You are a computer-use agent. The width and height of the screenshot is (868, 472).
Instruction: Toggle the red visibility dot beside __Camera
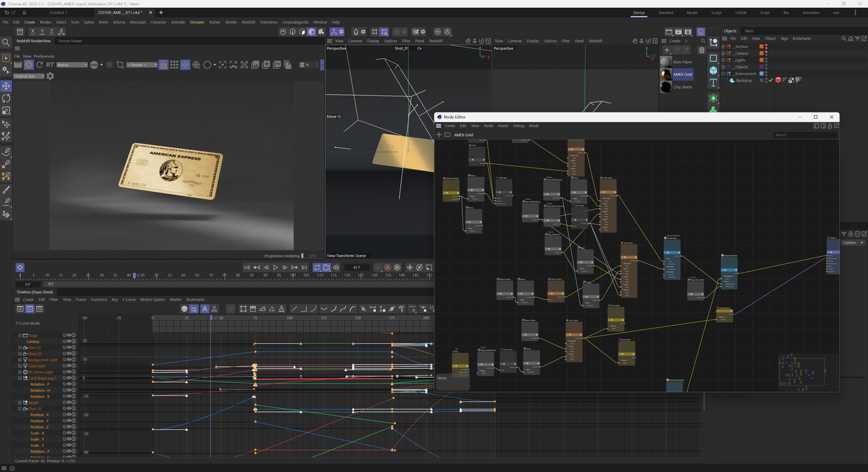767,51
